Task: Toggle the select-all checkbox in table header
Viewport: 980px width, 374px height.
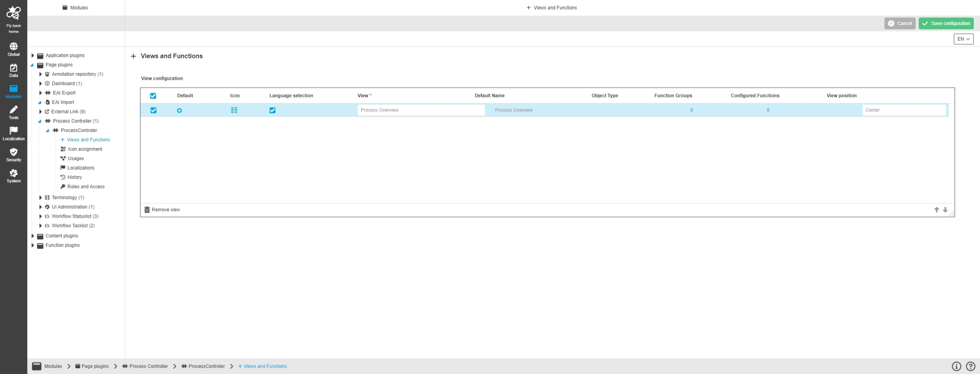Action: point(153,96)
